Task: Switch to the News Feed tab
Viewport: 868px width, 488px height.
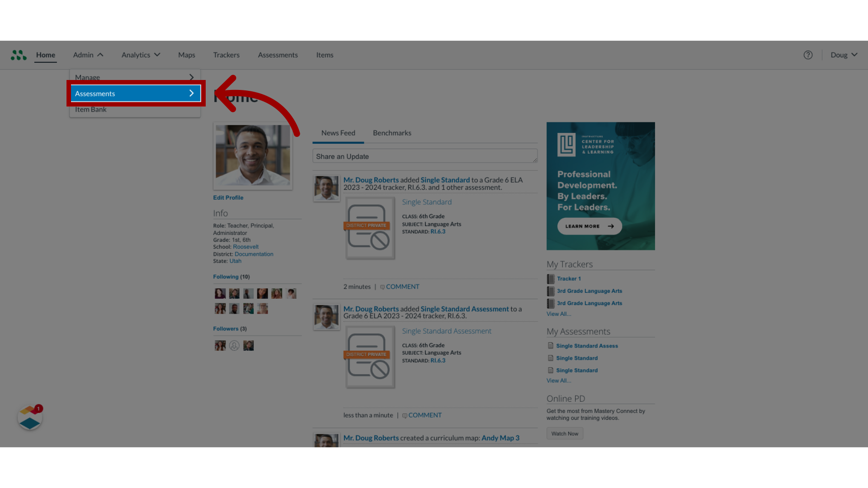Action: click(x=337, y=132)
